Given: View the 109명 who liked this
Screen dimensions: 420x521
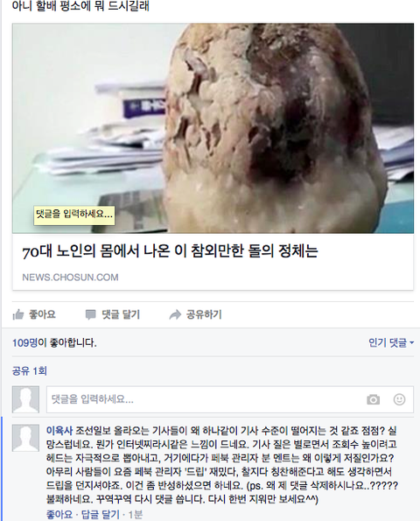Looking at the screenshot, I should tap(24, 342).
